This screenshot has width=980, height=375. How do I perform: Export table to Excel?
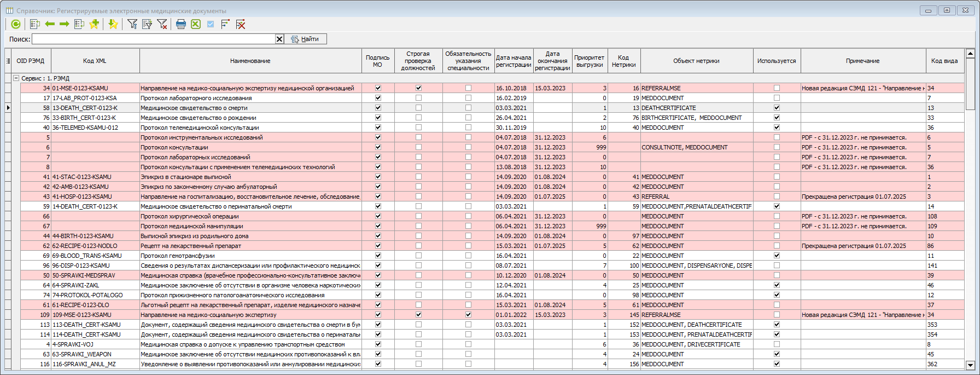[196, 24]
